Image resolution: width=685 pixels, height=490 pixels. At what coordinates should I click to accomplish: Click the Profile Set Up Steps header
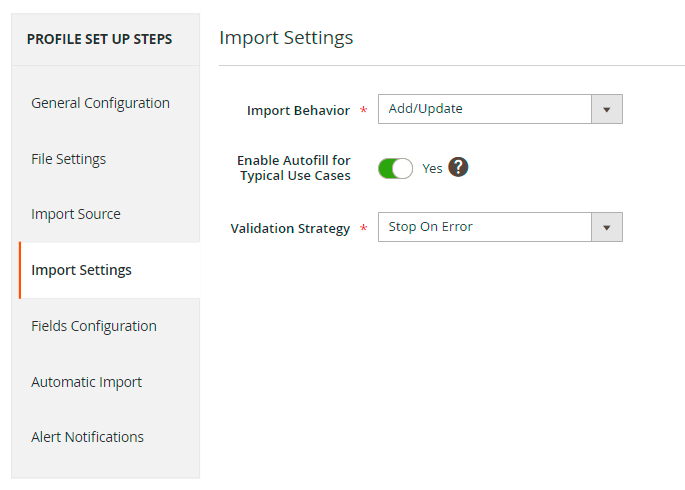coord(99,39)
